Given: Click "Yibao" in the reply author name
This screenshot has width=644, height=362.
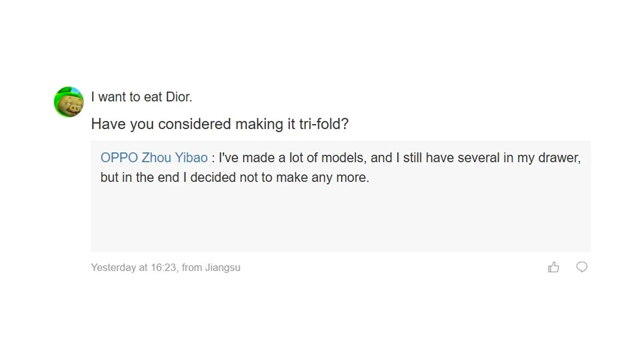Looking at the screenshot, I should (x=191, y=158).
